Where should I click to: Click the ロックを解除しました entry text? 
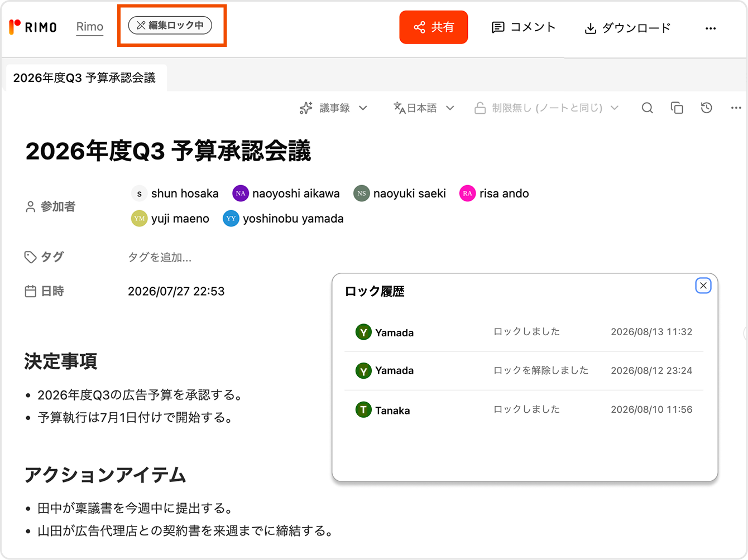[541, 370]
